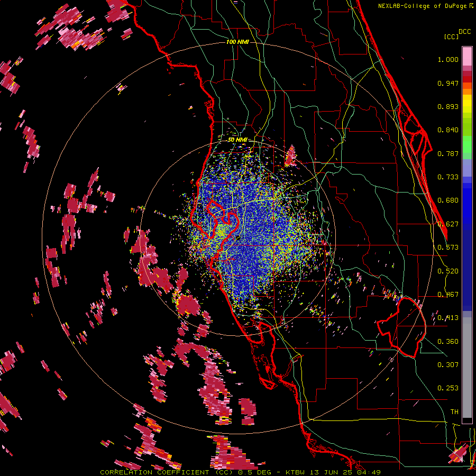Click the Lake Okeechobee outline on the map

401,327
